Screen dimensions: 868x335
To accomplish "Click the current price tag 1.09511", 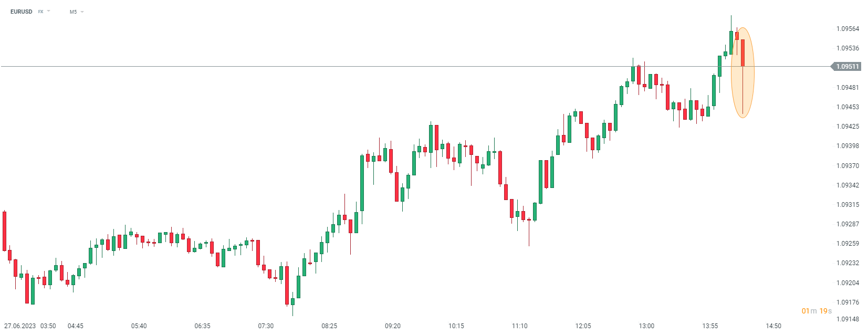I will [x=847, y=67].
